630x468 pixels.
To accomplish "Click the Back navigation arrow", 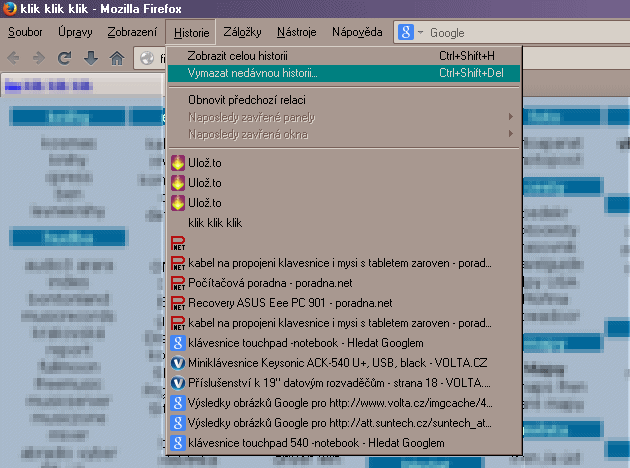I will (13, 58).
